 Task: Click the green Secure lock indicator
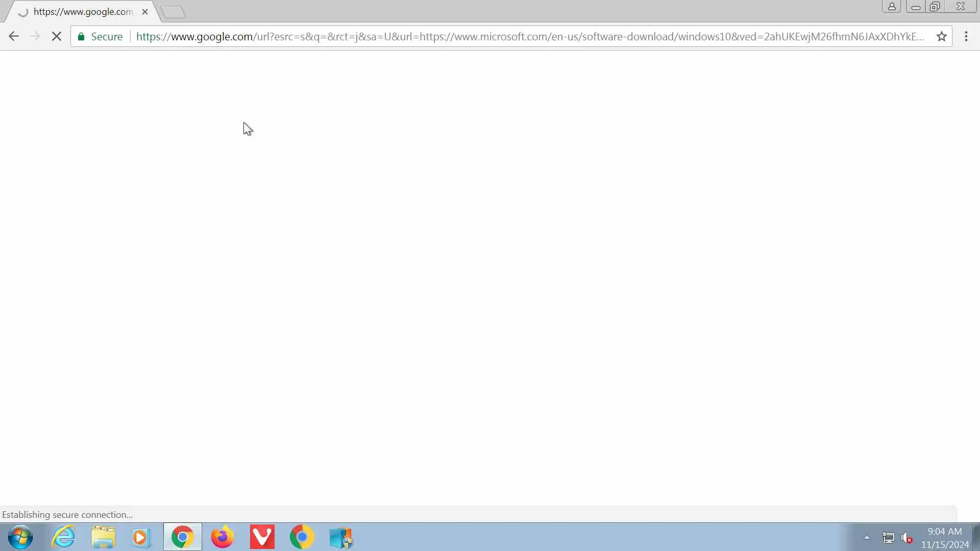[101, 36]
